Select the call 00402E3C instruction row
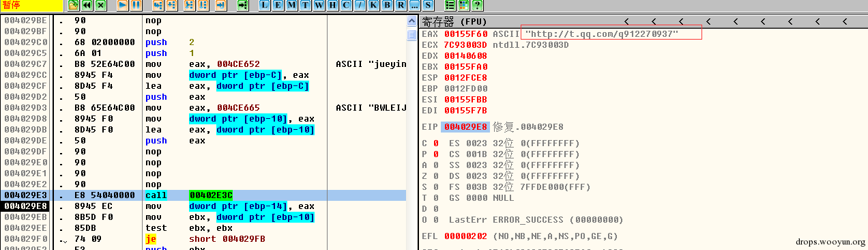This screenshot has width=868, height=250. [203, 195]
